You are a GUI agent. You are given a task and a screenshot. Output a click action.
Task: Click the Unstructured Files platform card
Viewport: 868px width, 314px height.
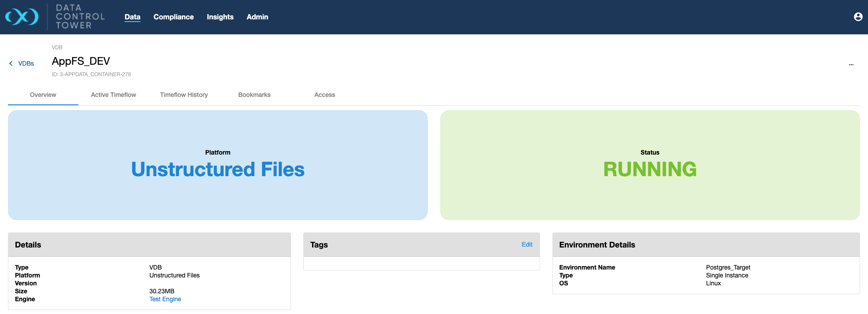(217, 165)
